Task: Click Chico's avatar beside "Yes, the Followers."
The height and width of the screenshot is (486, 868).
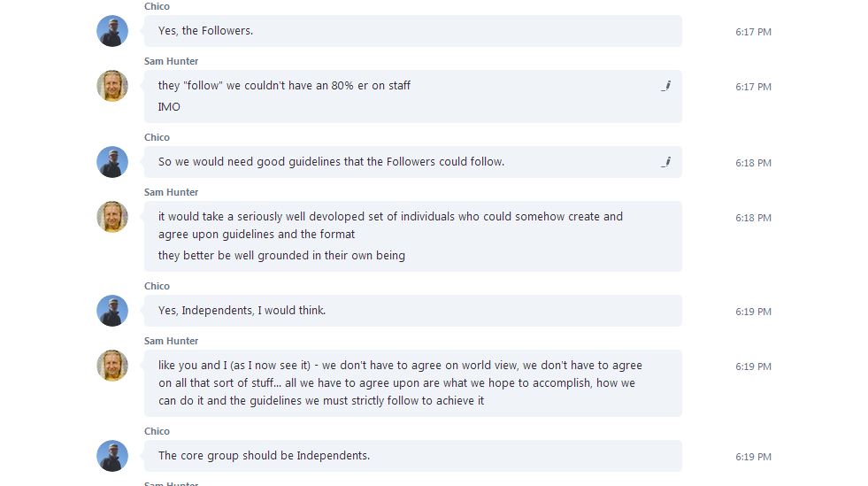Action: click(x=112, y=31)
